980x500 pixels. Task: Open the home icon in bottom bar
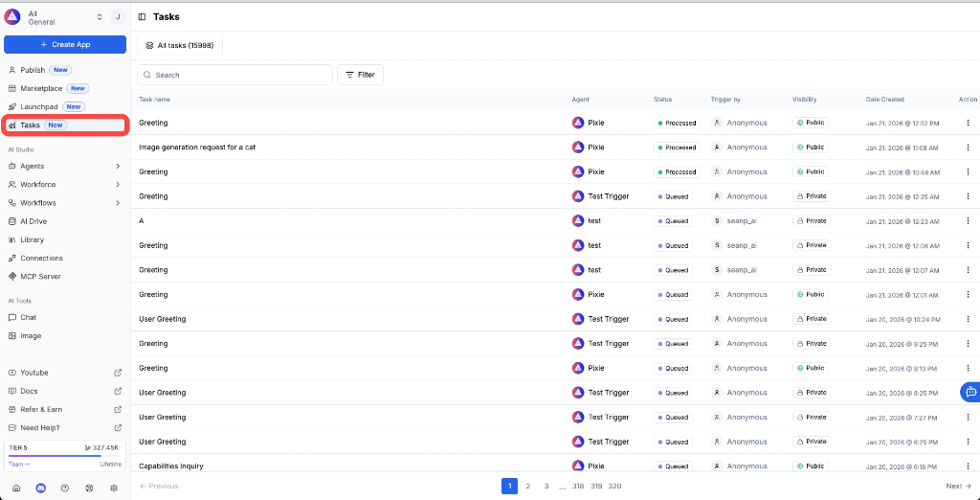coord(16,489)
